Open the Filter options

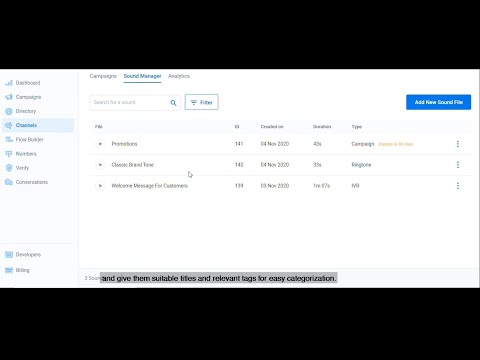(202, 102)
